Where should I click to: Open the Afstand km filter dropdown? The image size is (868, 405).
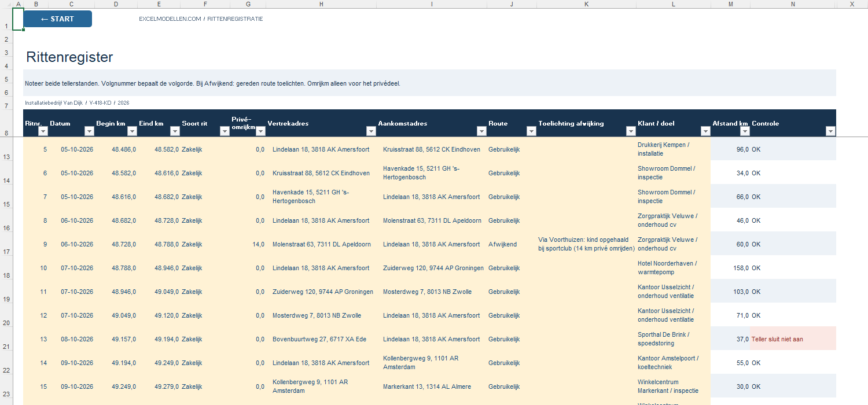745,131
